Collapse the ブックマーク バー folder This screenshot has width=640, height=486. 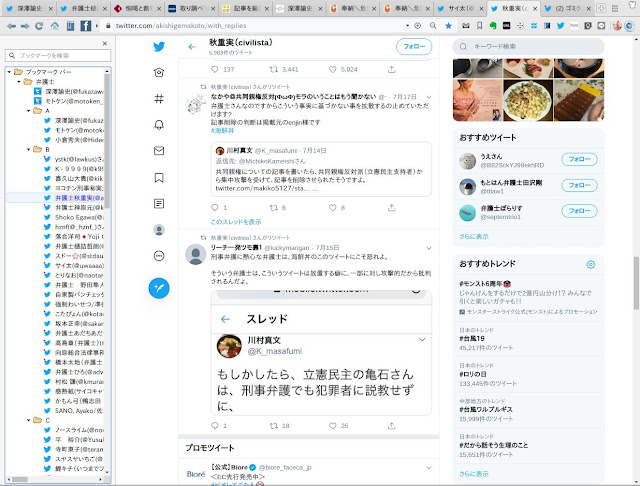pyautogui.click(x=9, y=72)
